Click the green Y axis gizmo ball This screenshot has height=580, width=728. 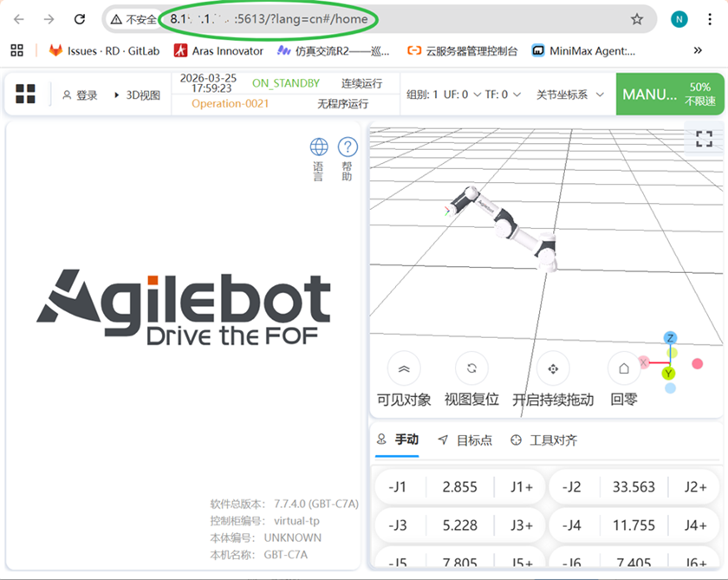point(668,374)
